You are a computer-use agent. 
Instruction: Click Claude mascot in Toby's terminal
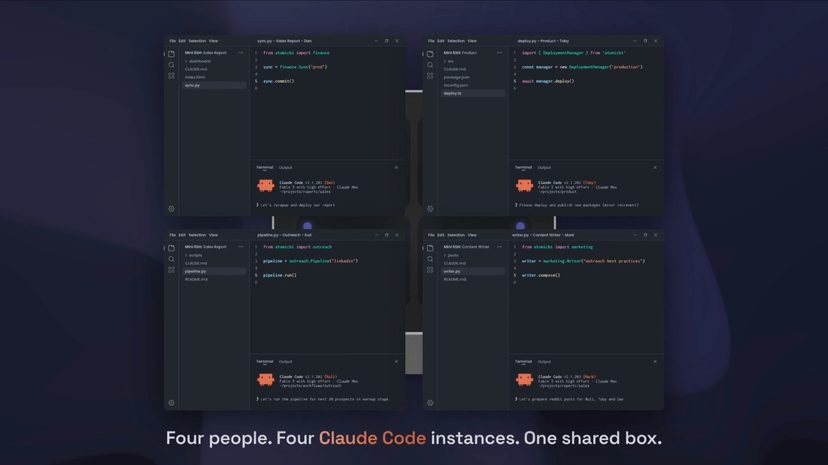[524, 185]
